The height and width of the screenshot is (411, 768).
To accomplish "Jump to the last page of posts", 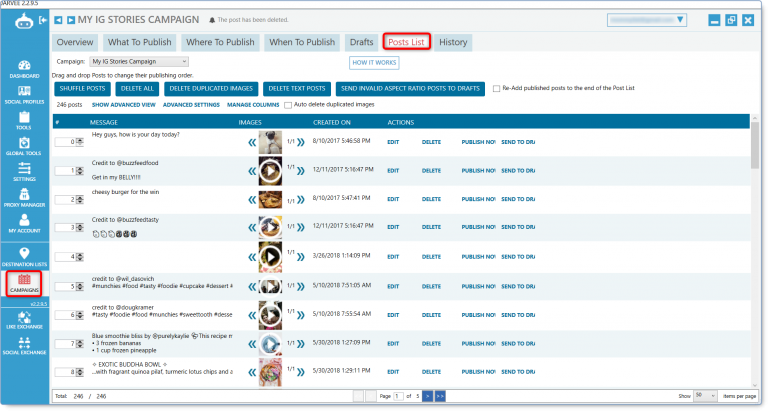I will point(440,396).
